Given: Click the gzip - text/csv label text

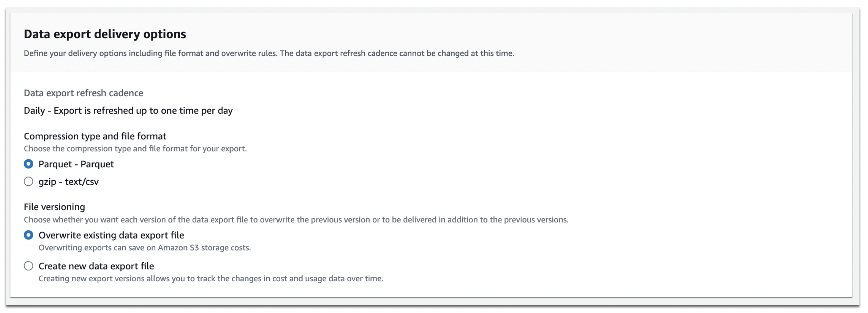Looking at the screenshot, I should click(69, 182).
